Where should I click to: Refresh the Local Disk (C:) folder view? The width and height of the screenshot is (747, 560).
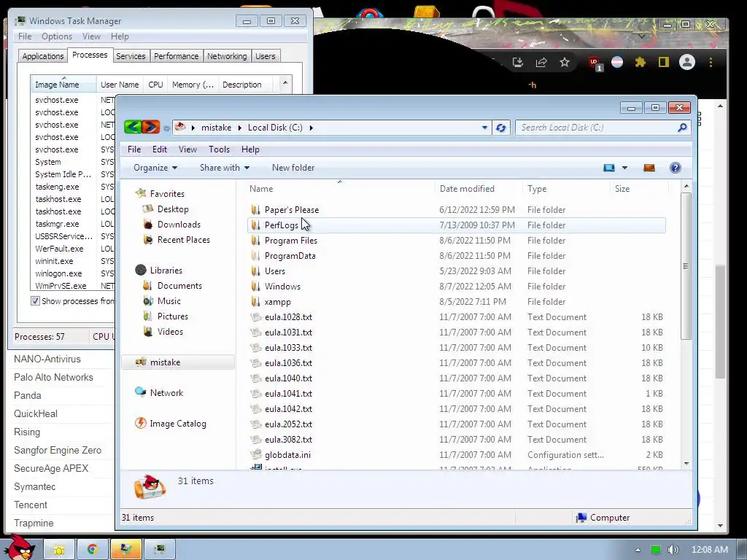pos(500,128)
